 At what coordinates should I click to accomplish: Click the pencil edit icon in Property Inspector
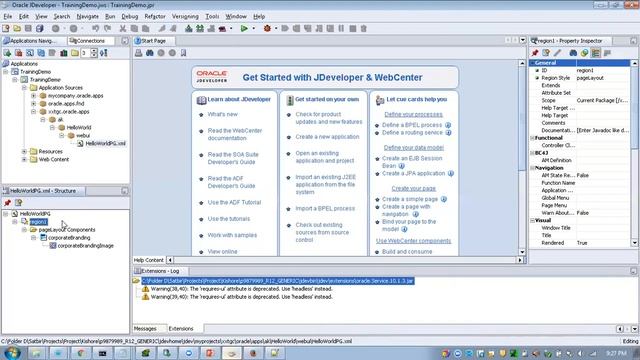(558, 53)
